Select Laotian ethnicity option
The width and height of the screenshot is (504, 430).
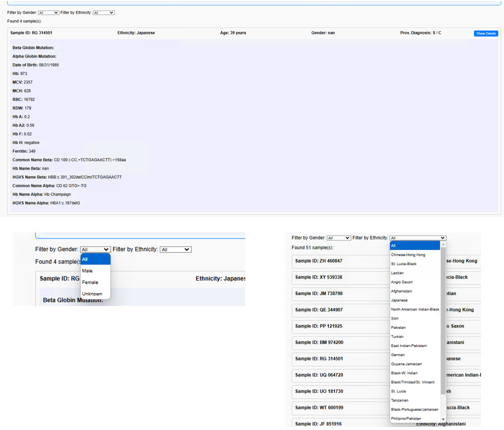[415, 273]
